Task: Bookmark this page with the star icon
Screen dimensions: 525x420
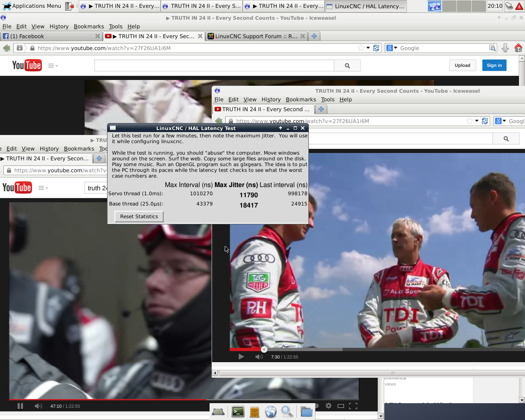Action: [x=361, y=48]
